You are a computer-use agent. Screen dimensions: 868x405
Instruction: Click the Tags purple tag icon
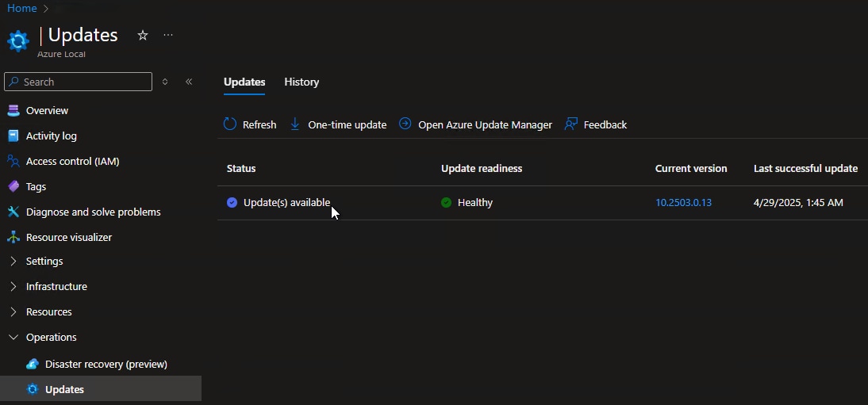[13, 186]
